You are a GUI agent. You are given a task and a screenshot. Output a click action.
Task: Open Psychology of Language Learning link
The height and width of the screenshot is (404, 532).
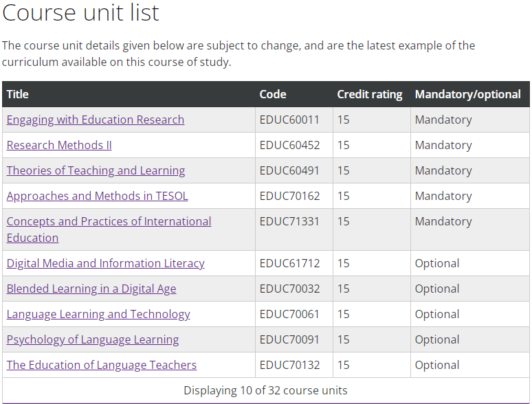click(x=93, y=340)
